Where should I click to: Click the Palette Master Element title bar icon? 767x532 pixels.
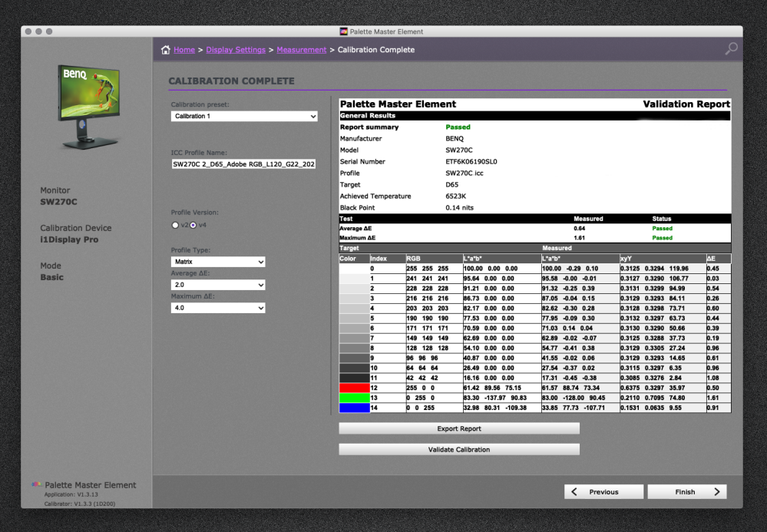(344, 31)
